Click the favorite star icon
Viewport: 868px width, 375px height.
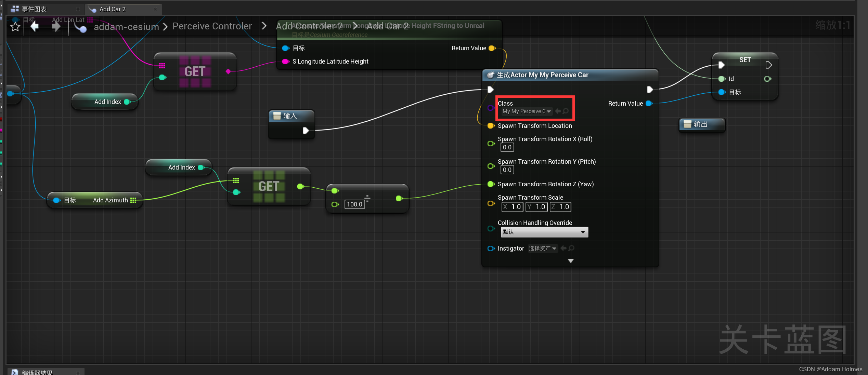pos(15,27)
